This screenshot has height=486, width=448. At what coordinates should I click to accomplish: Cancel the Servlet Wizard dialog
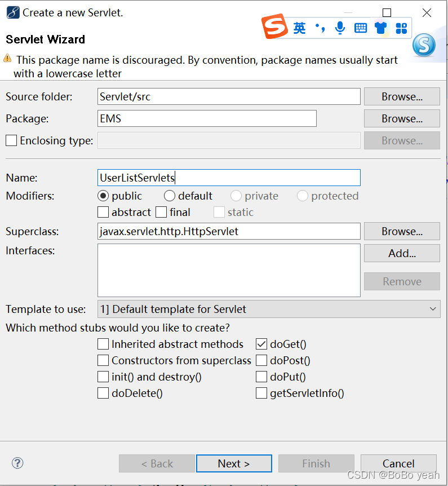(398, 463)
